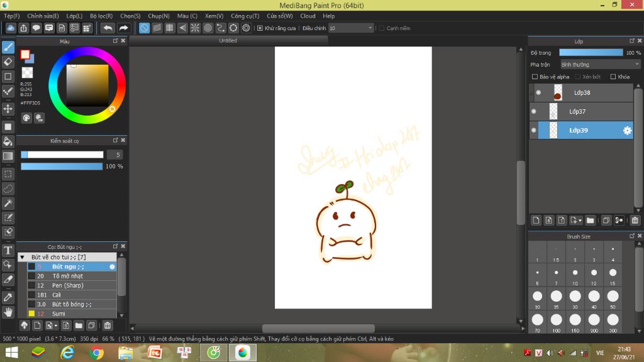
Task: Open the Pha trộn blend mode dropdown
Action: coord(600,65)
